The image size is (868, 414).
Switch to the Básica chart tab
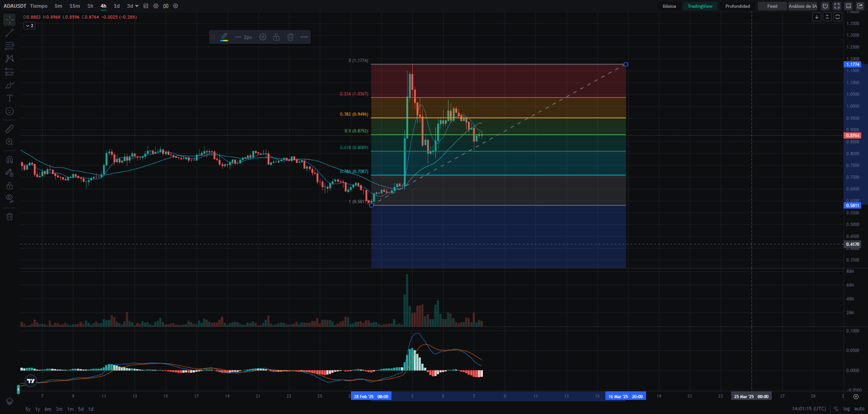[669, 6]
